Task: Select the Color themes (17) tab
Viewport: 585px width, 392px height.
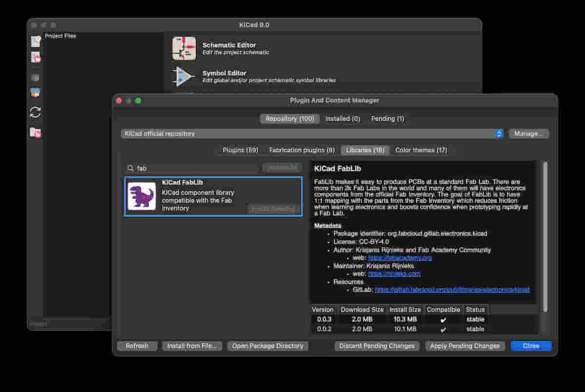Action: 421,150
